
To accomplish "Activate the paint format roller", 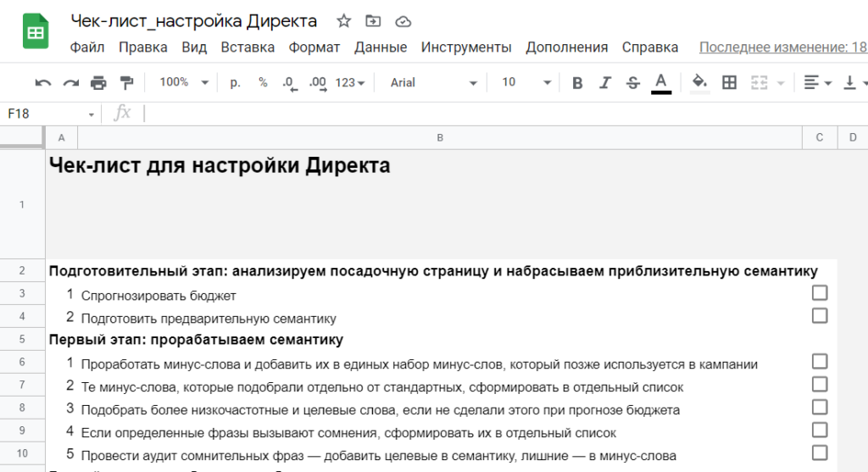I will [127, 83].
